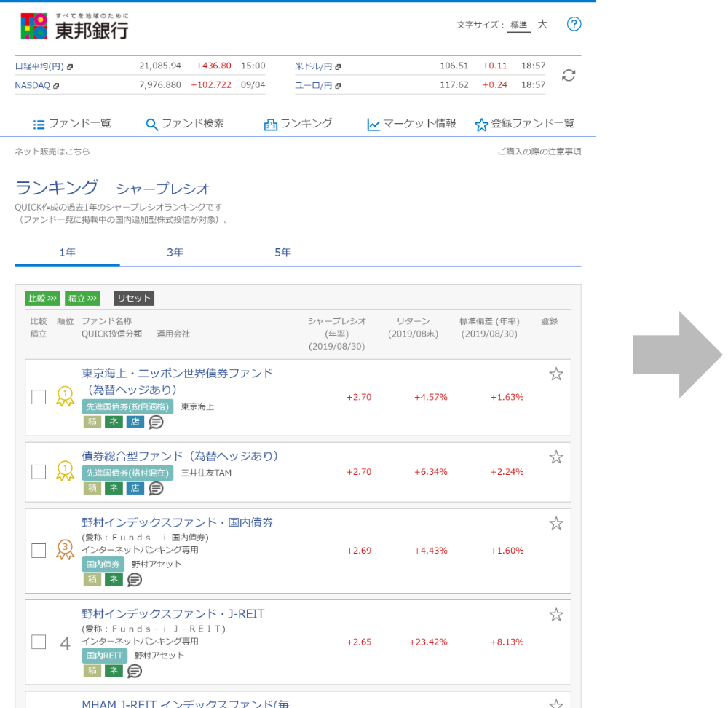Check the box for 東京海上・ニッポン世界債券ファンド
728x708 pixels.
[39, 397]
